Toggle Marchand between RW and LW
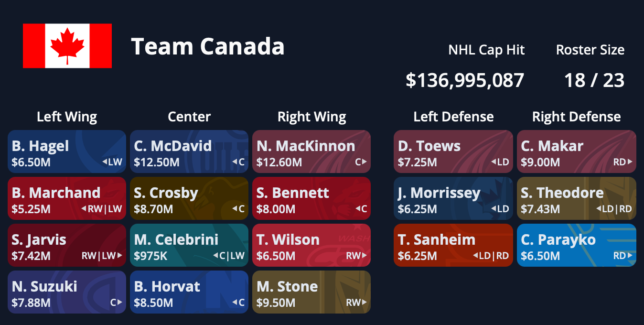 102,209
